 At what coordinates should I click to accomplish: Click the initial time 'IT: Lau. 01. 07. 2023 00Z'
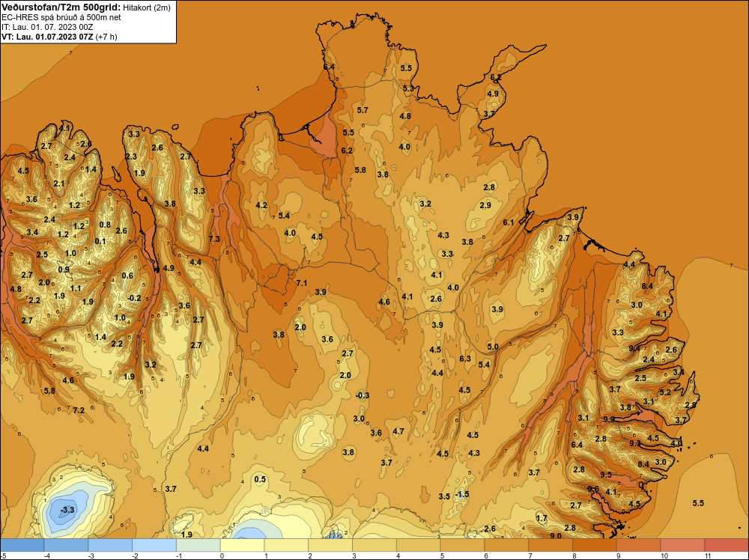click(x=47, y=27)
